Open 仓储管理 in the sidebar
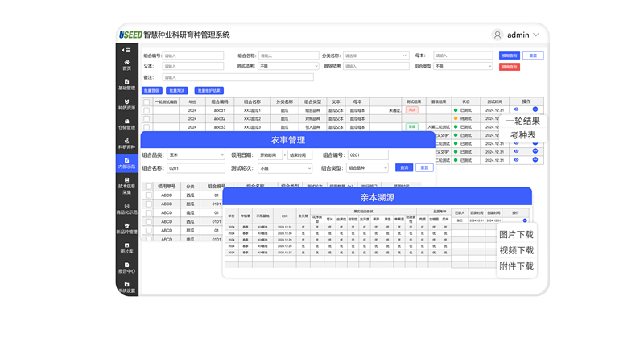 [126, 124]
